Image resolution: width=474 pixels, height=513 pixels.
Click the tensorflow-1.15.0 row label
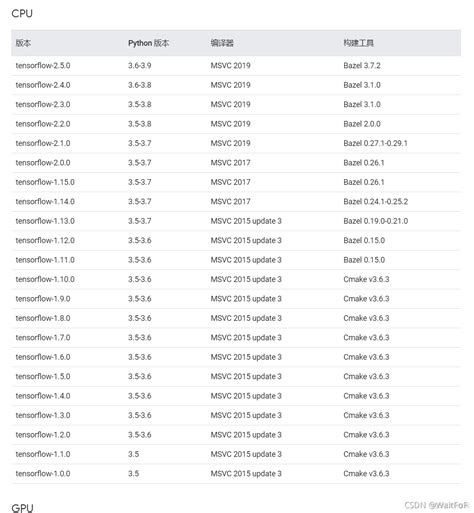[x=45, y=182]
